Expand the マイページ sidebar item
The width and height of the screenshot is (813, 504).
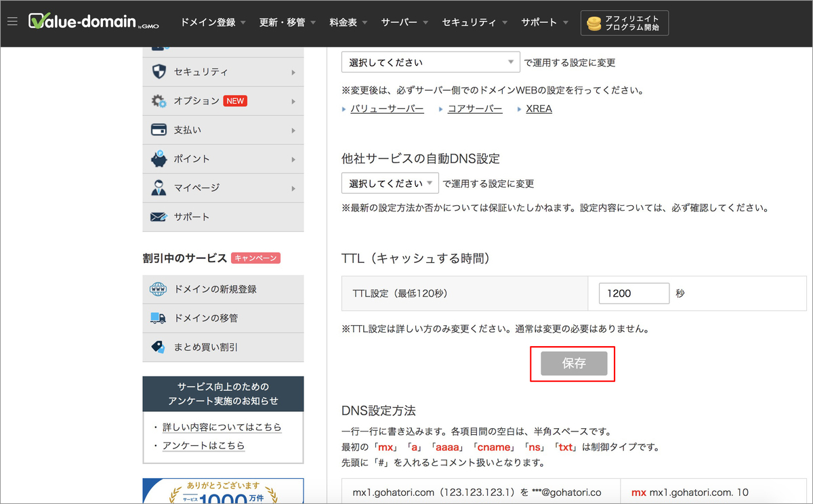click(224, 188)
